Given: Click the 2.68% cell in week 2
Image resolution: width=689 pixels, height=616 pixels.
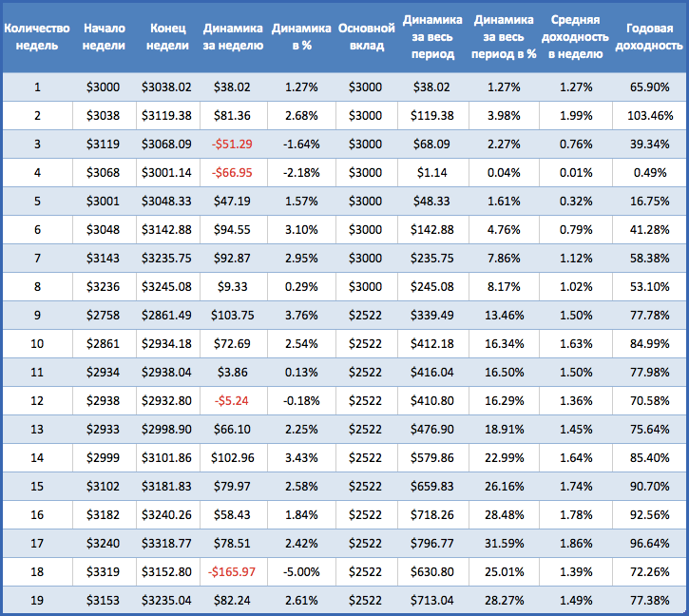Looking at the screenshot, I should coord(301,116).
